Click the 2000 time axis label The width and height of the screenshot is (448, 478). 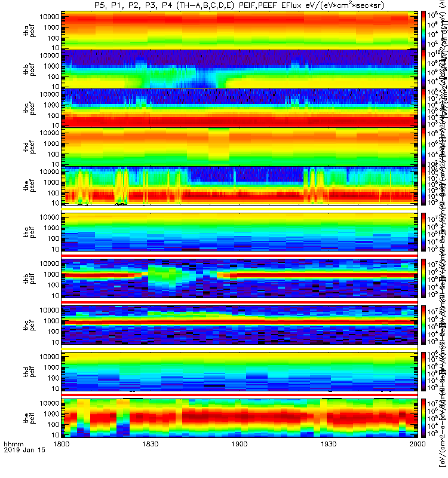tap(418, 444)
